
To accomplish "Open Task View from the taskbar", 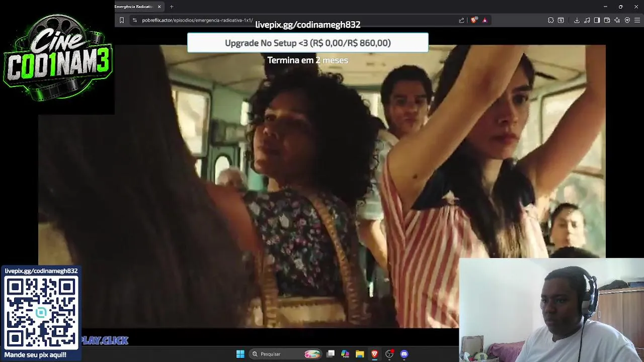I will point(331,354).
